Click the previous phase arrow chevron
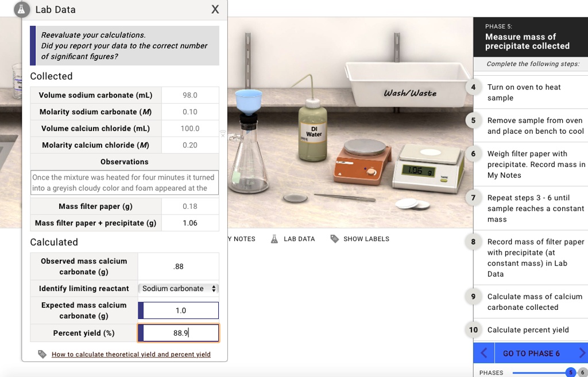This screenshot has width=588, height=377. 483,353
